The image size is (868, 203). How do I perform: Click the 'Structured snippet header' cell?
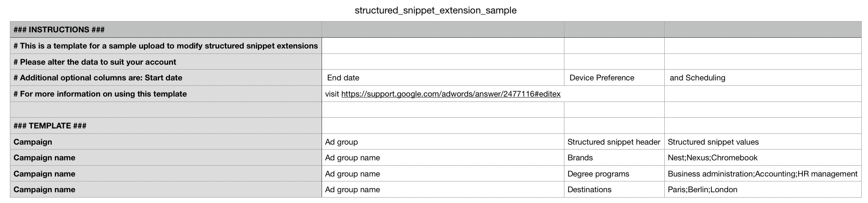pyautogui.click(x=613, y=142)
